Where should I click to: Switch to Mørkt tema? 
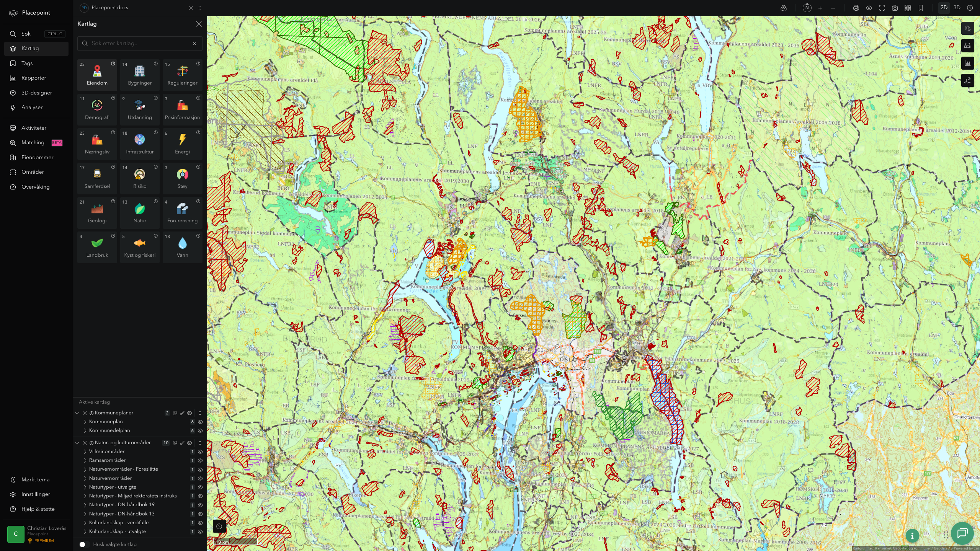[x=36, y=480]
